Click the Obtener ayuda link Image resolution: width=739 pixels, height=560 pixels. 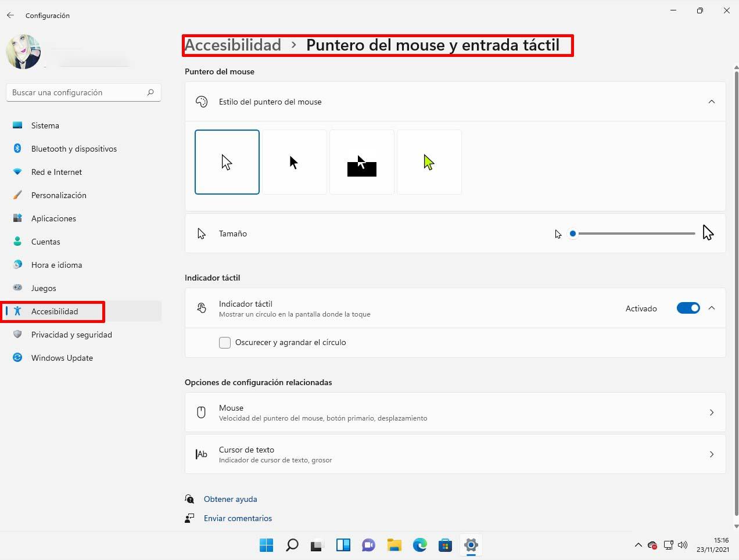(x=230, y=499)
